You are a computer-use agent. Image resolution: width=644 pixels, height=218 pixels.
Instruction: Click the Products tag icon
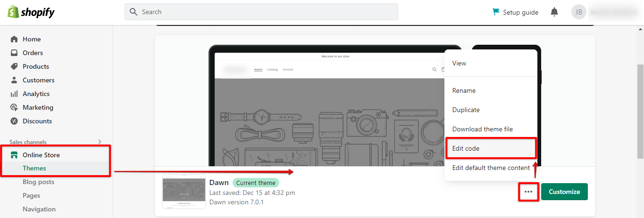point(14,66)
